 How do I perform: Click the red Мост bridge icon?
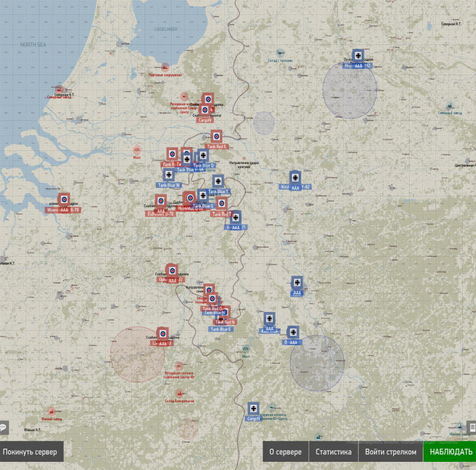pos(137,150)
